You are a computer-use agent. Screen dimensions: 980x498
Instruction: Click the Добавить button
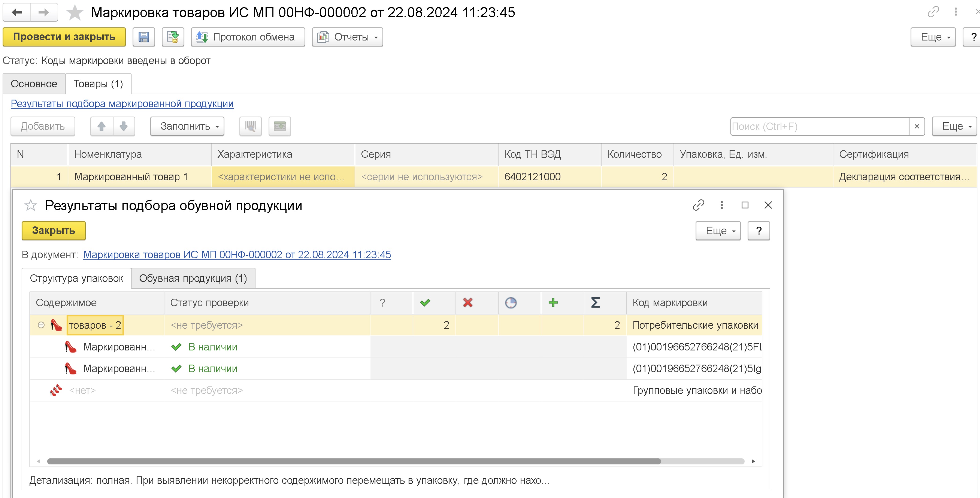[43, 126]
